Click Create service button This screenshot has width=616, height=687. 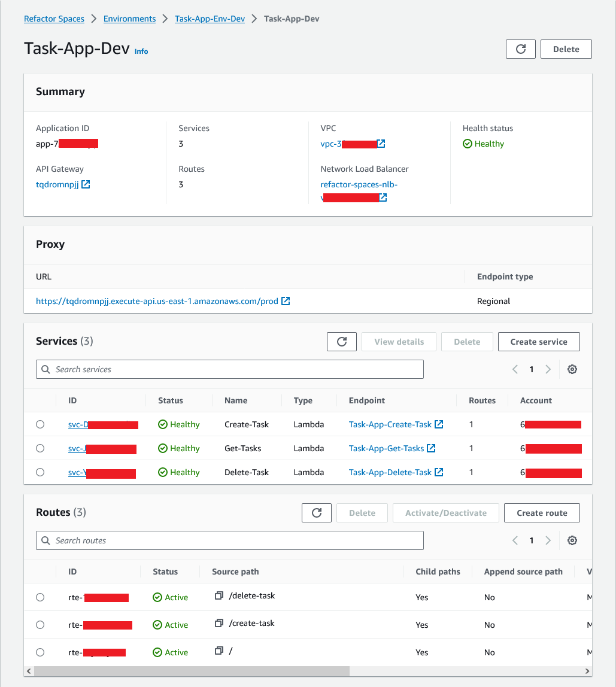point(539,342)
